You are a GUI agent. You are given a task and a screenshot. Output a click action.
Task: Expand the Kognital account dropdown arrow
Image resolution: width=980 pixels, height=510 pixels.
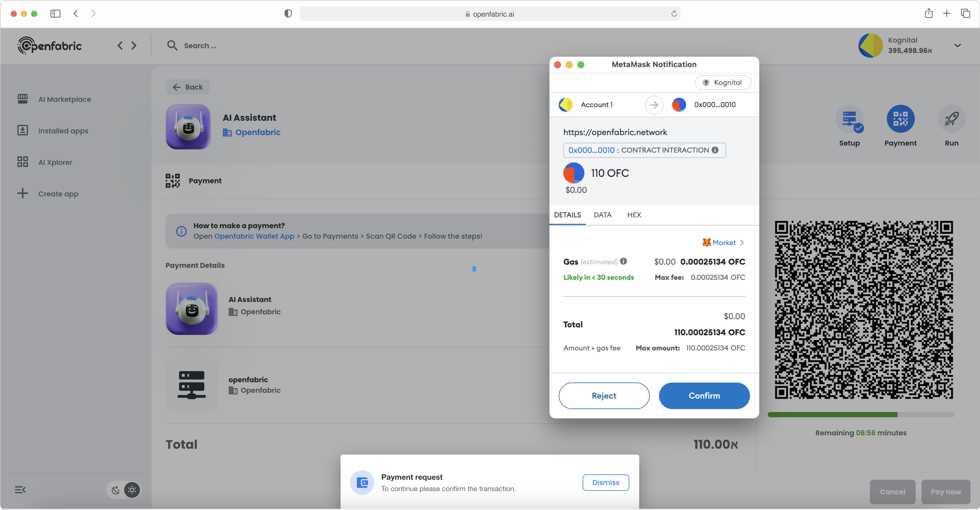tap(957, 46)
